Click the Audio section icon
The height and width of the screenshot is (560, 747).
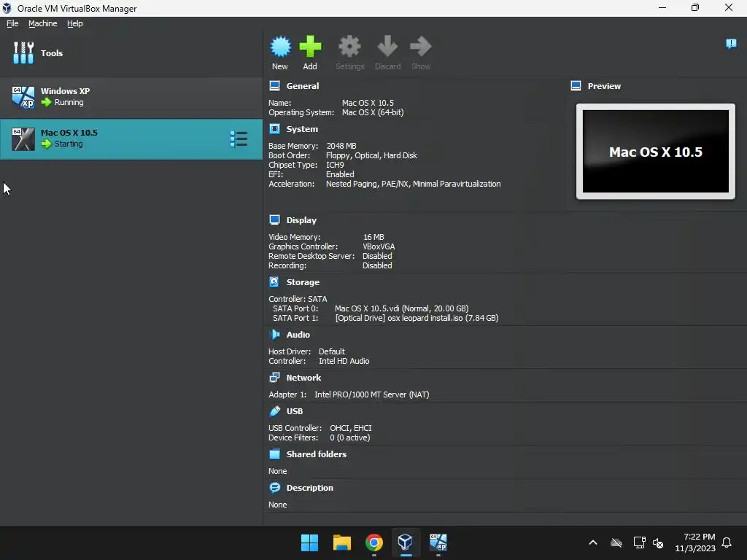pyautogui.click(x=274, y=334)
